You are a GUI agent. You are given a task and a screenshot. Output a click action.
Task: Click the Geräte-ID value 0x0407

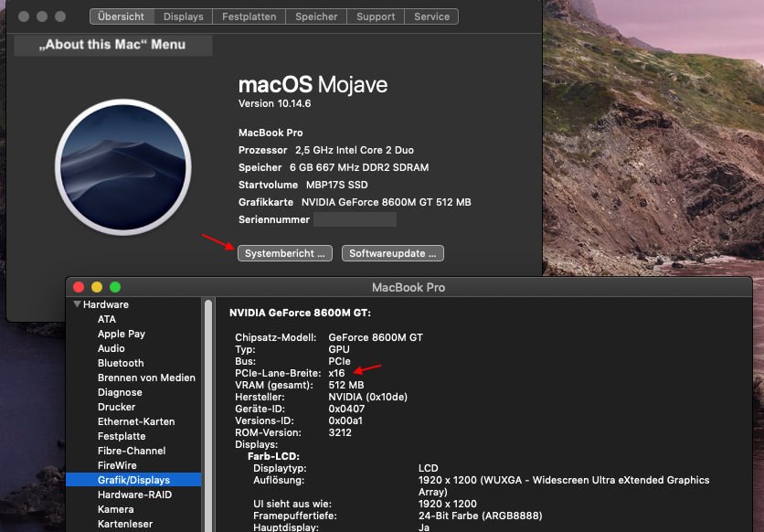point(346,409)
